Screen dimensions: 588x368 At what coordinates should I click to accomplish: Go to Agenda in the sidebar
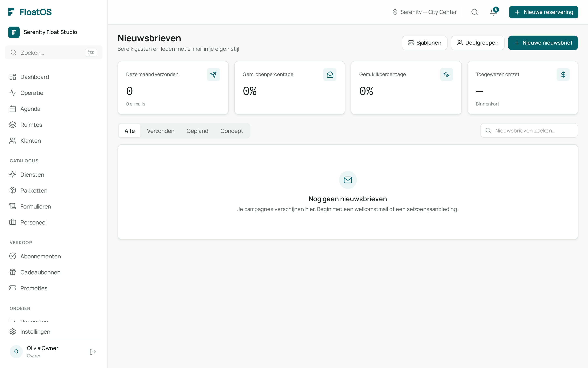click(53, 109)
